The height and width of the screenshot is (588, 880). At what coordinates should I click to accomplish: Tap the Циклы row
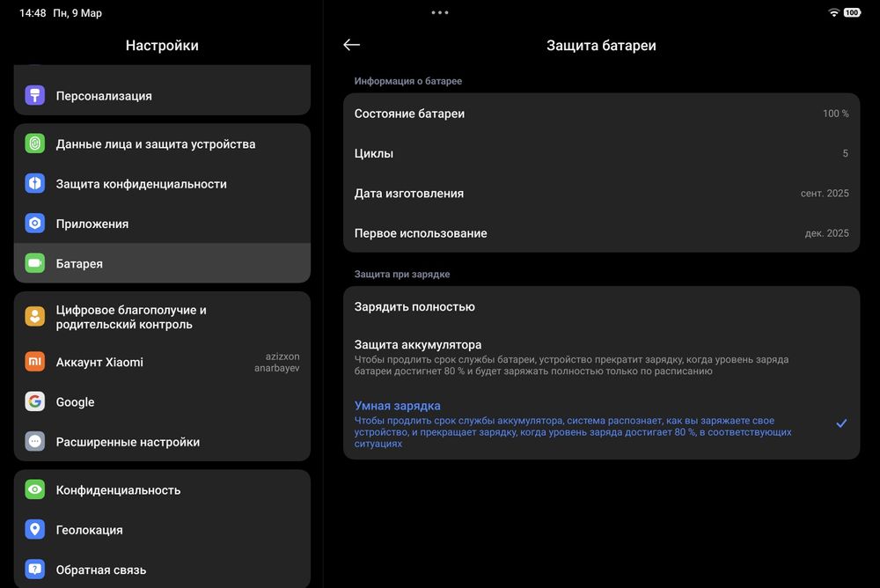602,153
